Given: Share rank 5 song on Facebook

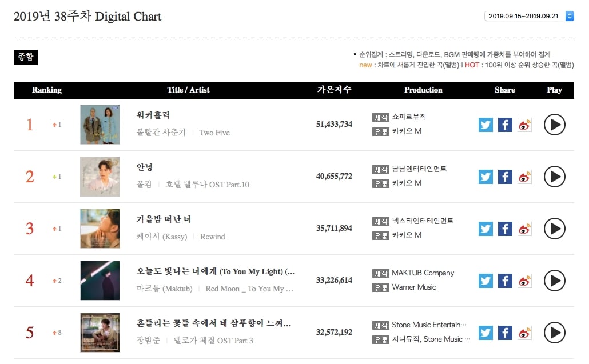Looking at the screenshot, I should click(x=505, y=333).
